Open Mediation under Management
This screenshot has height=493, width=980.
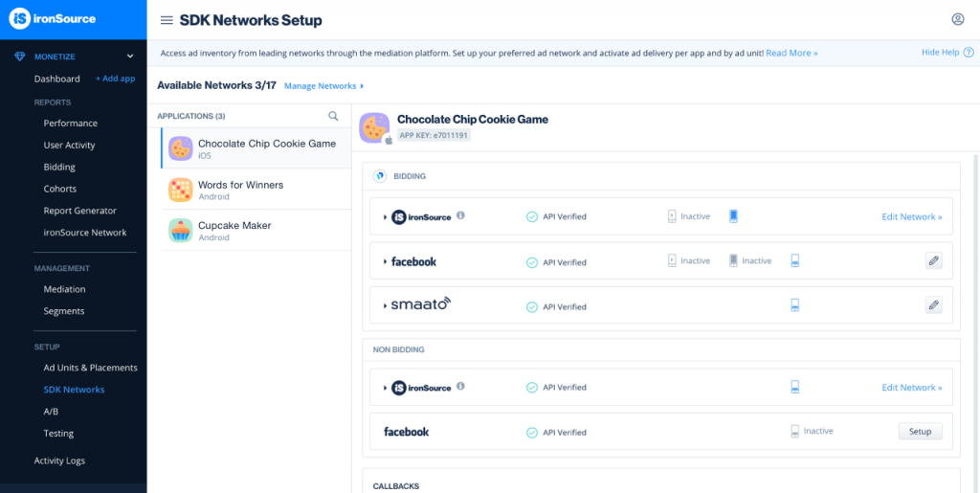tap(64, 289)
